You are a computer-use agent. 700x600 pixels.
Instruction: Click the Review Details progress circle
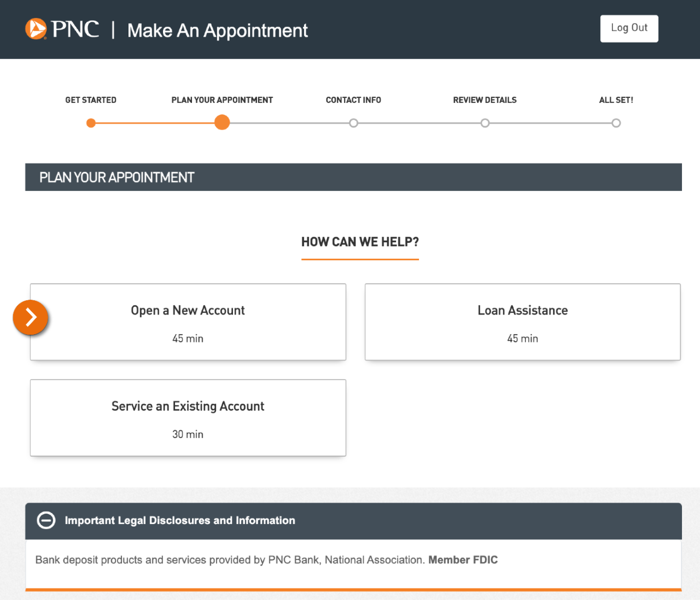pyautogui.click(x=485, y=123)
